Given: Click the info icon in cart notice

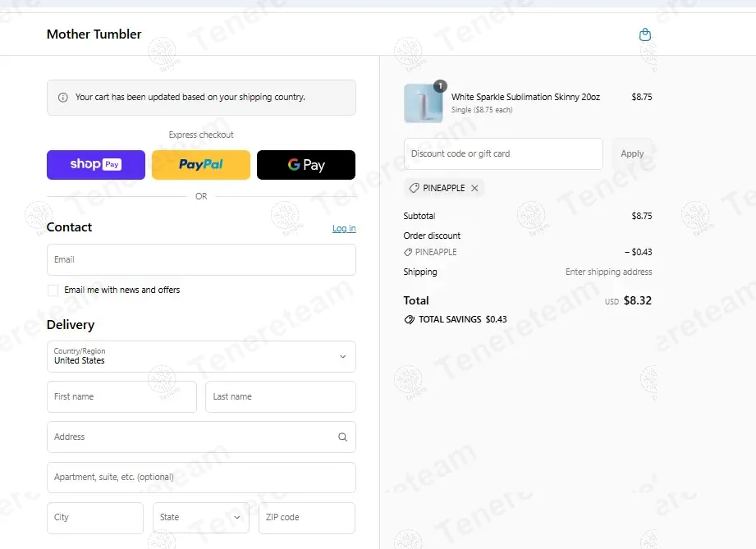Looking at the screenshot, I should coord(62,98).
